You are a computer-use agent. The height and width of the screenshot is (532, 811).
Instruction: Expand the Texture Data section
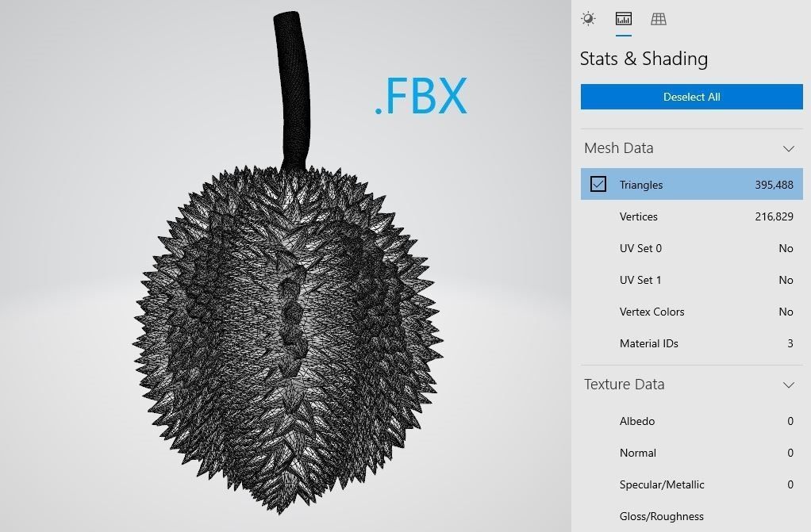coord(789,385)
